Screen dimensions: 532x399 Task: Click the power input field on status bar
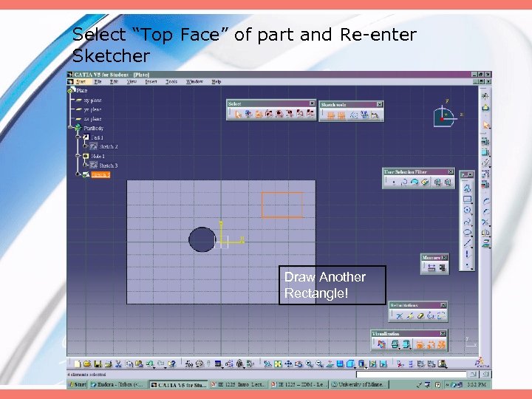coord(412,374)
